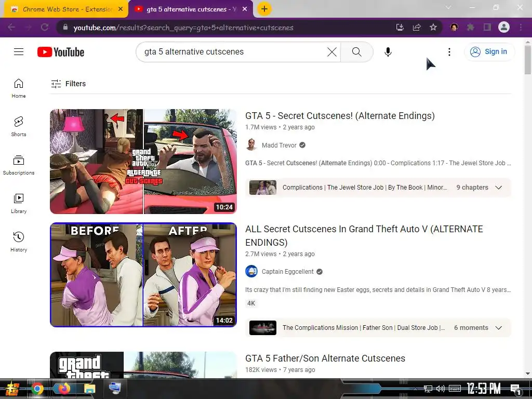The image size is (532, 399).
Task: Click the 12:53 PM taskbar clock
Action: 484,389
